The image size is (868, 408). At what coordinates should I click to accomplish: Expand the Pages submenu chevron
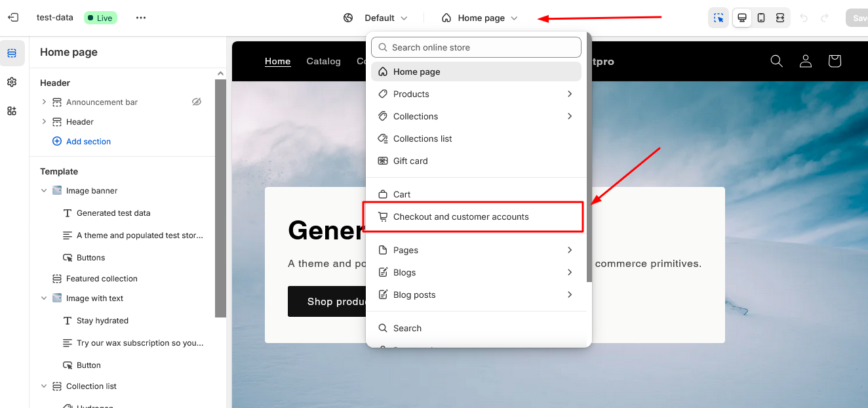tap(570, 250)
